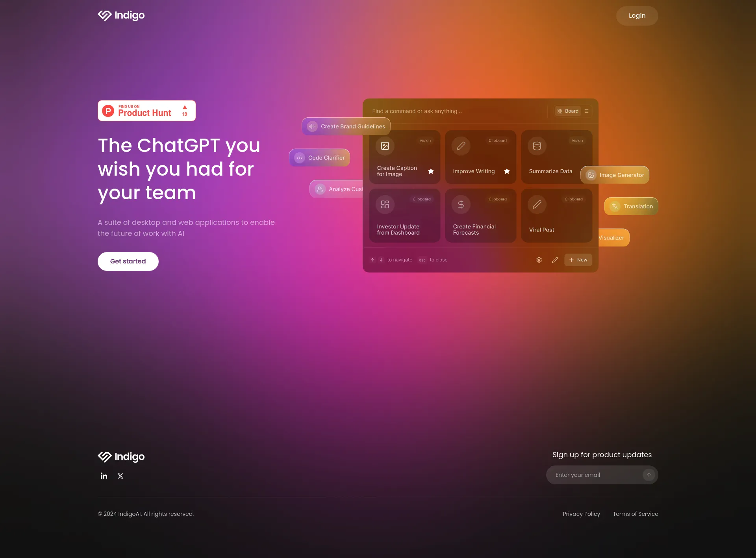Click the LinkedIn social icon
The height and width of the screenshot is (558, 756).
(104, 476)
